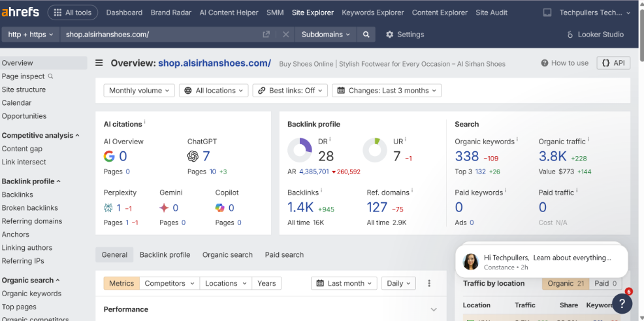This screenshot has width=644, height=321.
Task: Select the Metrics toggle button
Action: point(121,283)
